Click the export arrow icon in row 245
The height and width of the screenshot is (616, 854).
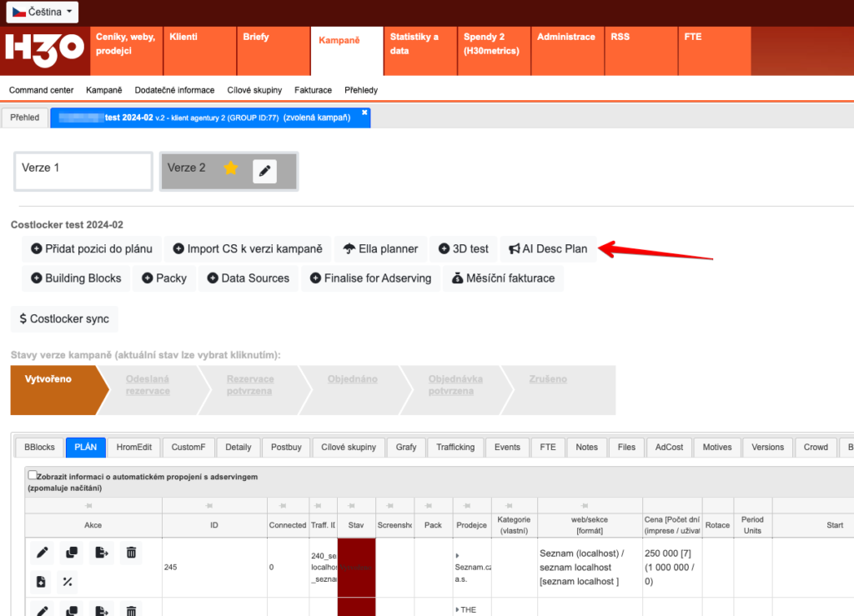point(102,552)
